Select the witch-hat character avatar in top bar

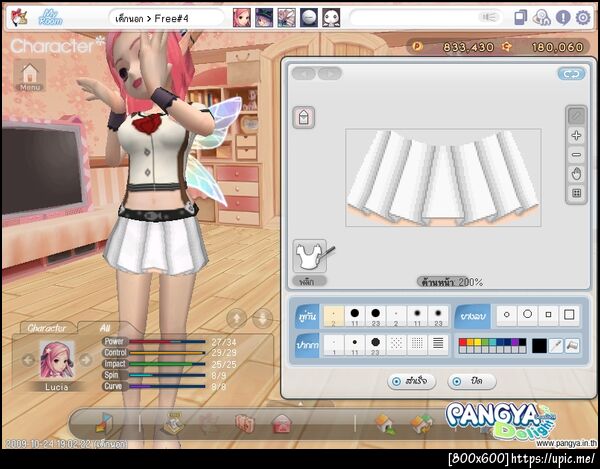point(264,18)
